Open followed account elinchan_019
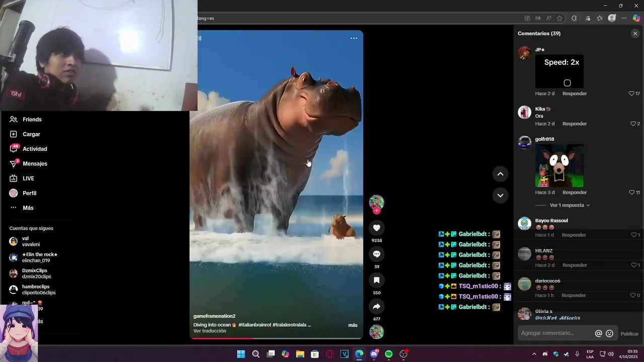This screenshot has height=362, width=644. coord(34,257)
